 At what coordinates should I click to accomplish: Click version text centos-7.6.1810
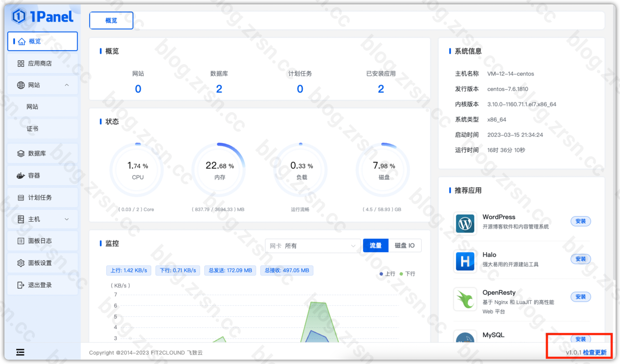pos(507,89)
